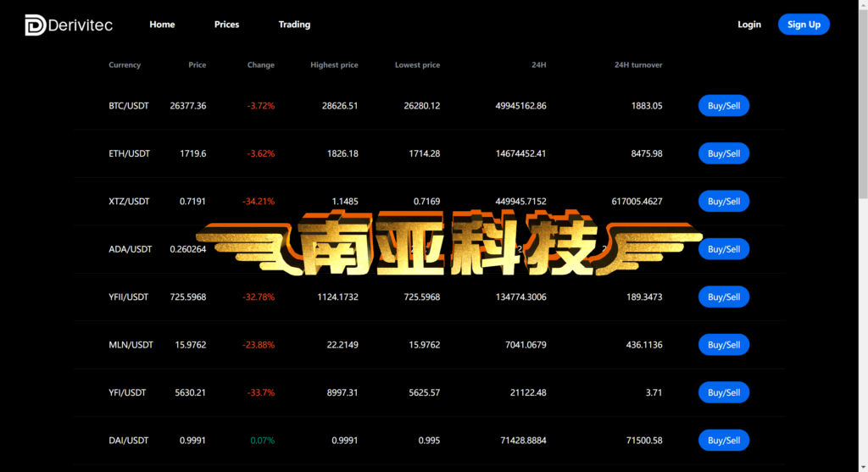The height and width of the screenshot is (472, 868).
Task: Click the ETH price 1719.6
Action: tap(192, 153)
